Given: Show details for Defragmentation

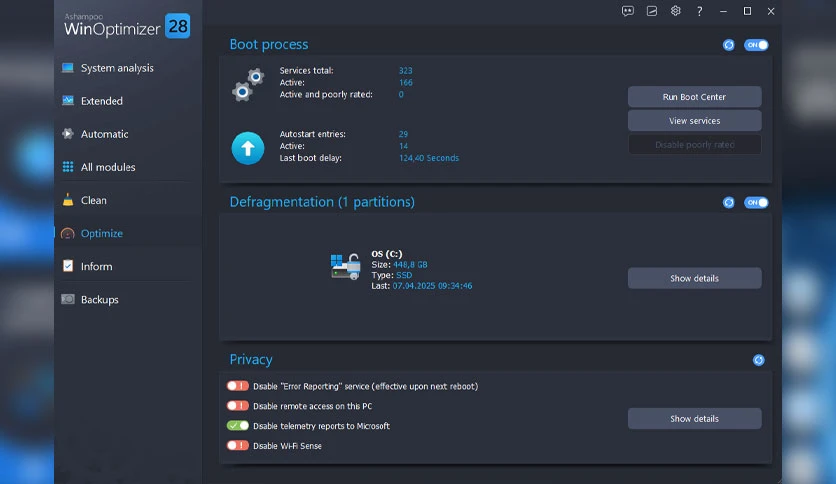Looking at the screenshot, I should pyautogui.click(x=694, y=278).
